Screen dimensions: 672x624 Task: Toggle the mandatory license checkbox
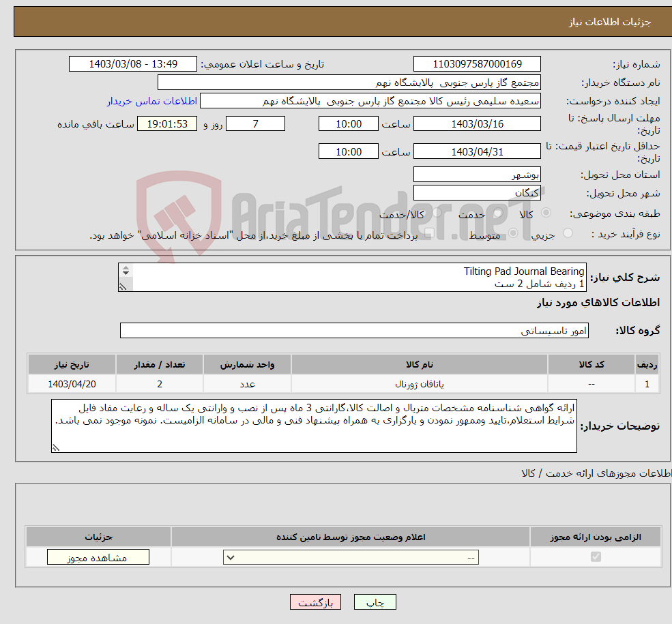point(596,556)
